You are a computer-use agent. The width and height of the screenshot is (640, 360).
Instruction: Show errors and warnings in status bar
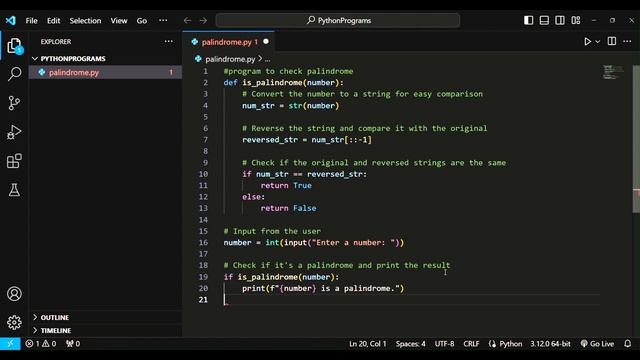pyautogui.click(x=41, y=344)
